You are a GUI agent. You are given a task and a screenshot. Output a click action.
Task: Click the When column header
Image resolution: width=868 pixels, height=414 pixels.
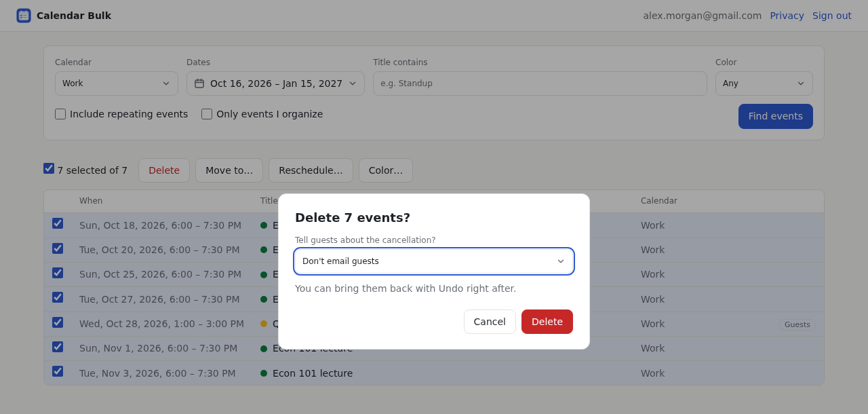click(91, 201)
